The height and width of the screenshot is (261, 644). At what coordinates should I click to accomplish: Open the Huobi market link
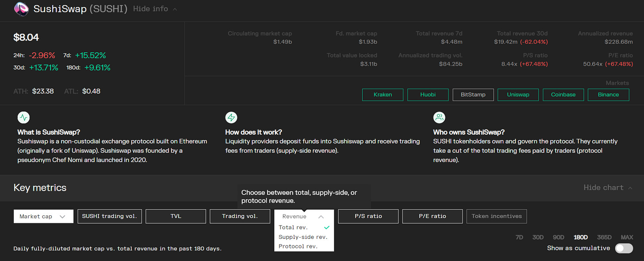pyautogui.click(x=428, y=94)
